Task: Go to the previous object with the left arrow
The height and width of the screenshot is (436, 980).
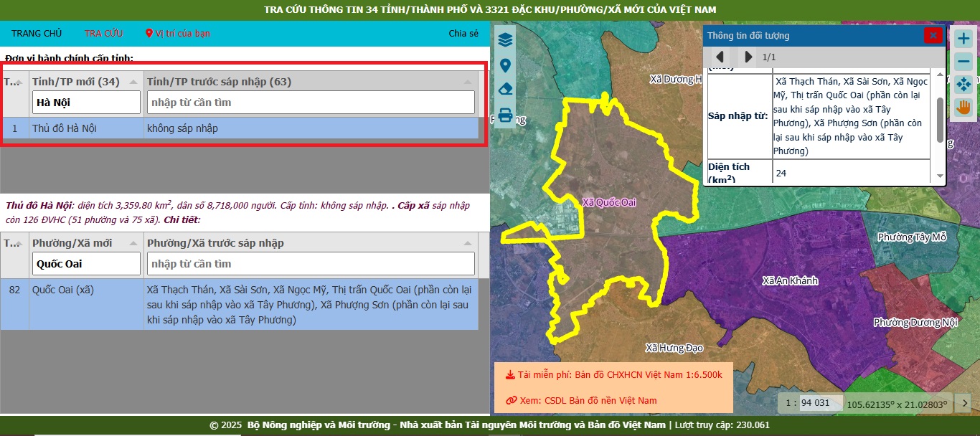Action: (719, 57)
